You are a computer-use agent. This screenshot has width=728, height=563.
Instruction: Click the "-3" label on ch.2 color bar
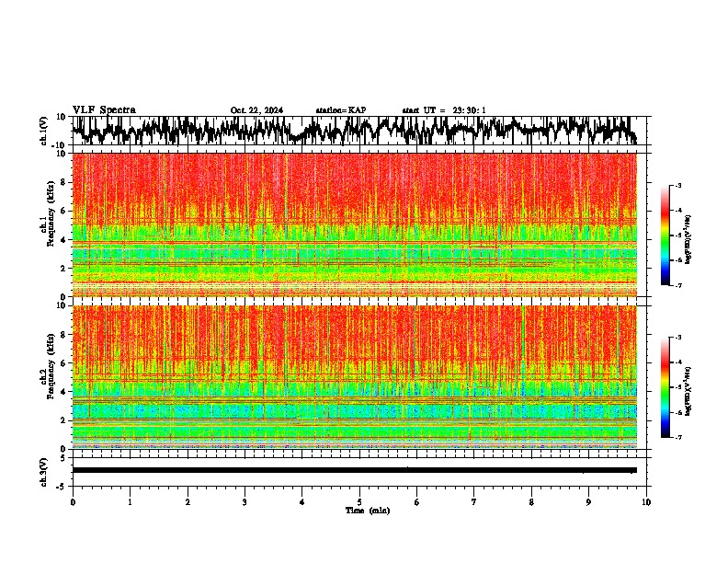coord(678,338)
